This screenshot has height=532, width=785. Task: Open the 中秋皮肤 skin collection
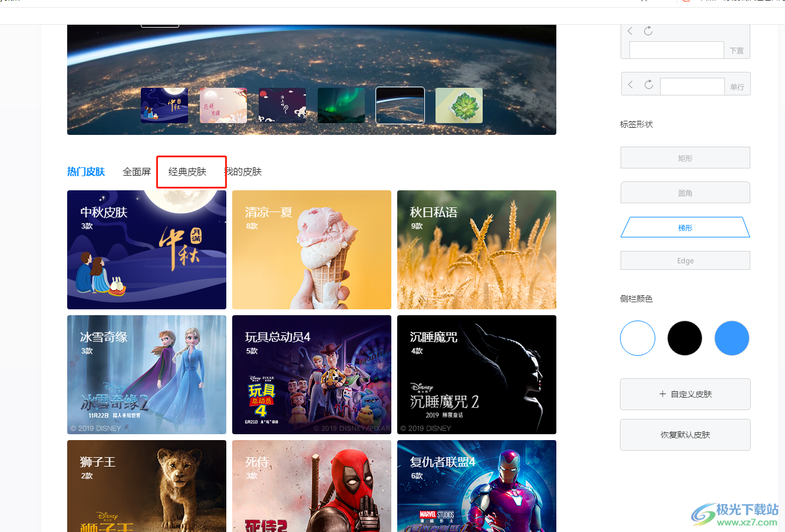[147, 250]
